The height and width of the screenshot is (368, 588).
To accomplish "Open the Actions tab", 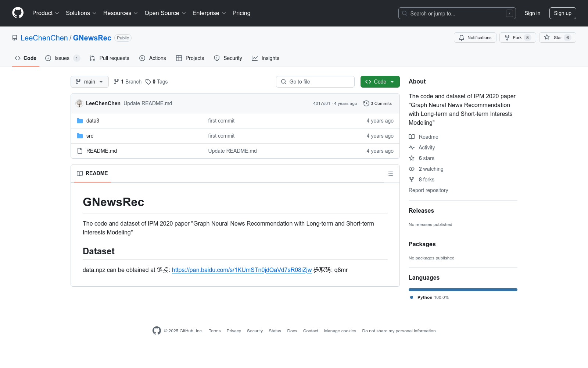I will tap(153, 58).
